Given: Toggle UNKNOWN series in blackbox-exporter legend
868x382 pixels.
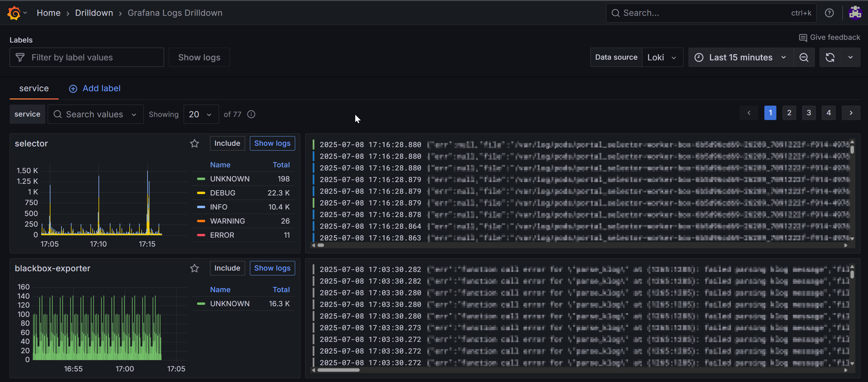Looking at the screenshot, I should tap(230, 303).
